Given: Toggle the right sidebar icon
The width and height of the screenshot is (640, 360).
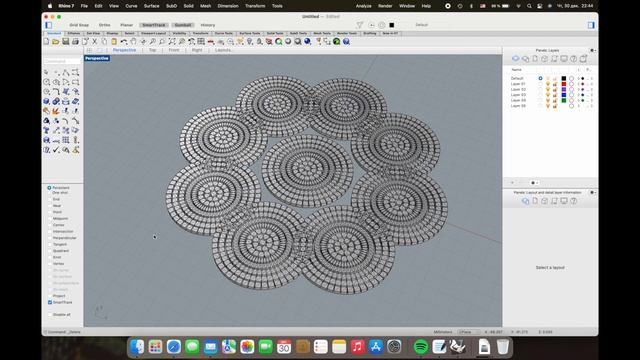Looking at the screenshot, I should [x=591, y=25].
